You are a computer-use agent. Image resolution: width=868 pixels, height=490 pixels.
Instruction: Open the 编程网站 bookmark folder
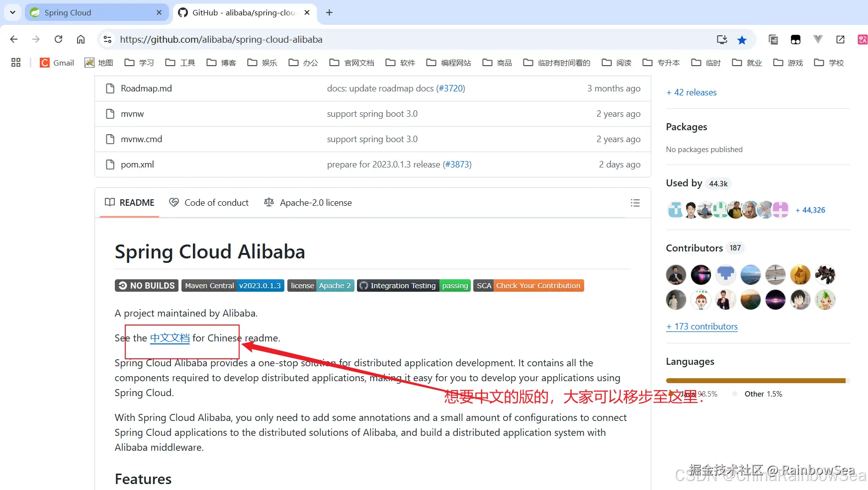pyautogui.click(x=449, y=63)
